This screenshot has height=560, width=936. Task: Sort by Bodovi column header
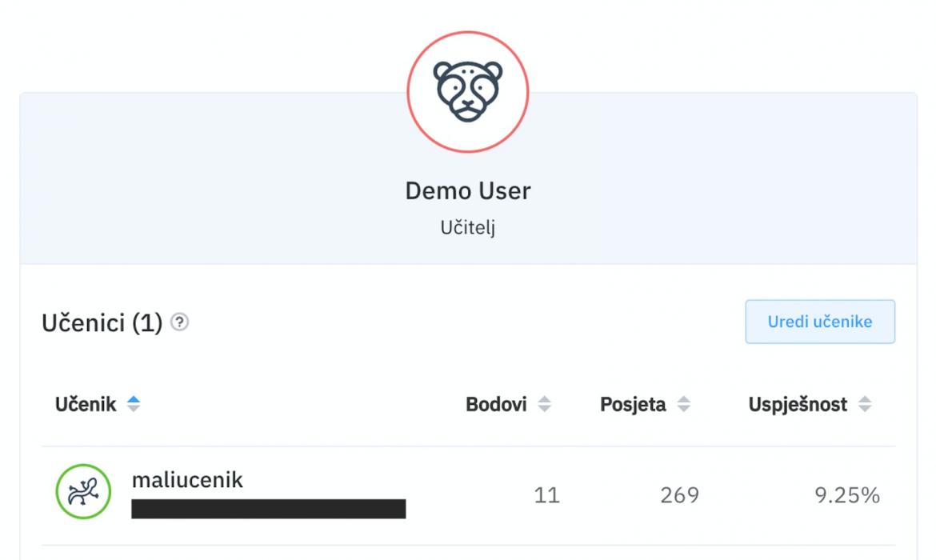coord(496,404)
